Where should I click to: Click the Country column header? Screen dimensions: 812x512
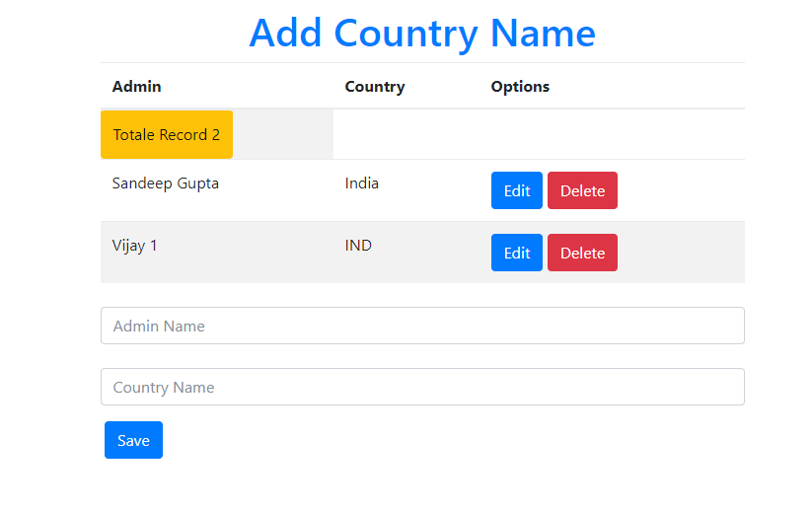point(375,87)
